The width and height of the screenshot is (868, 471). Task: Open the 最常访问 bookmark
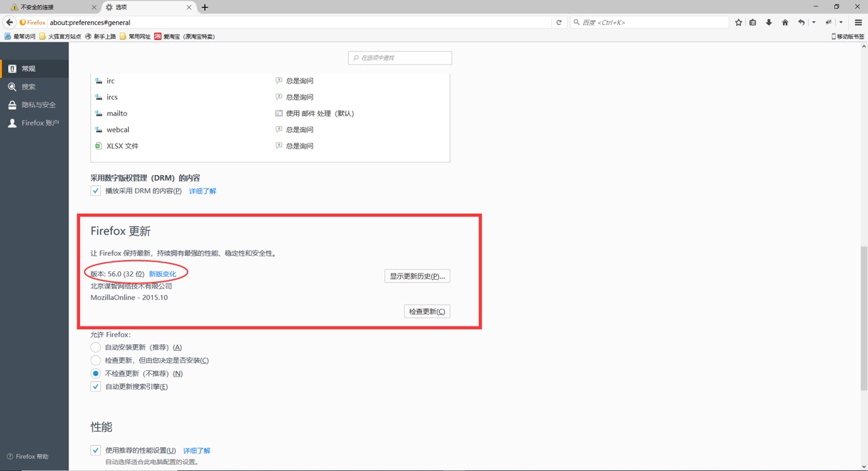20,37
